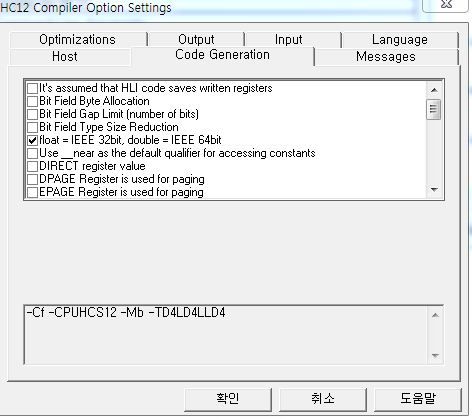Viewport: 472px width, 419px height.
Task: Click the options list scroll up arrow
Action: pos(434,90)
